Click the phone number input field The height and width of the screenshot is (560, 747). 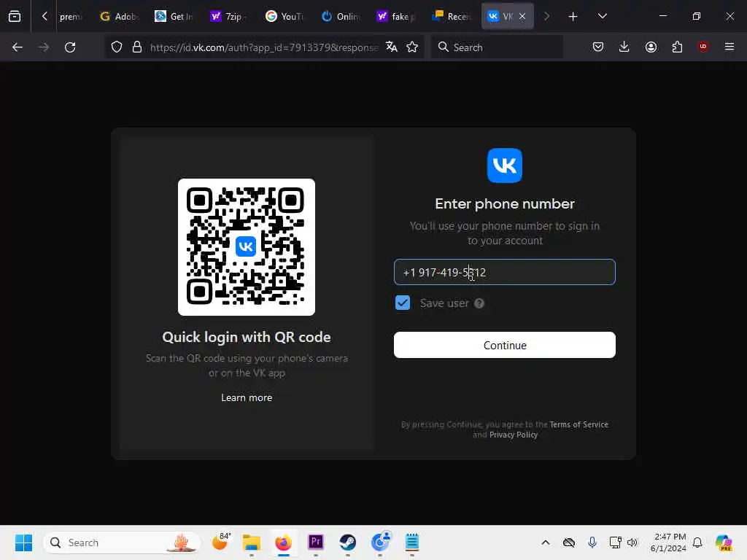(505, 272)
